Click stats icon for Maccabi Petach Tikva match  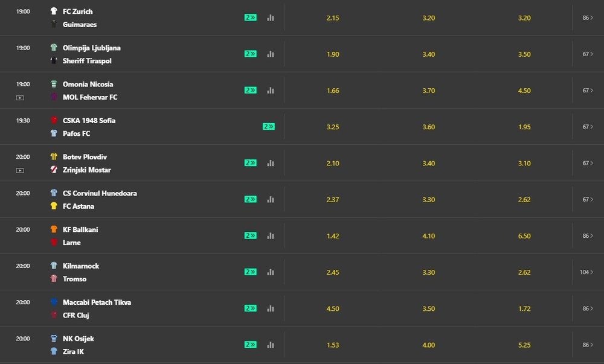pos(270,308)
